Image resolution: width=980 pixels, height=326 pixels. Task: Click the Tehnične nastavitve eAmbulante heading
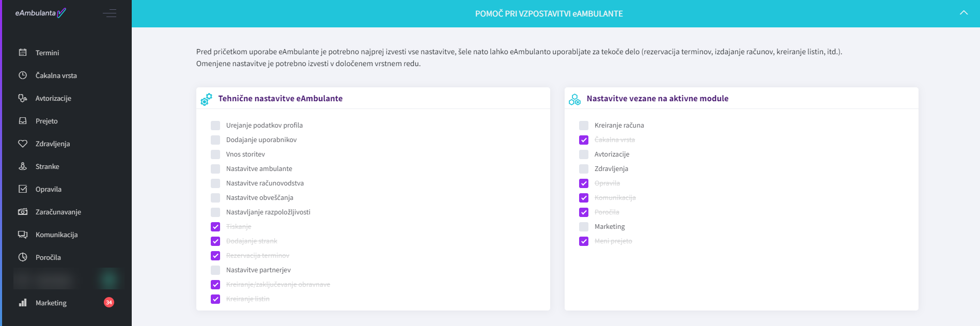coord(281,99)
